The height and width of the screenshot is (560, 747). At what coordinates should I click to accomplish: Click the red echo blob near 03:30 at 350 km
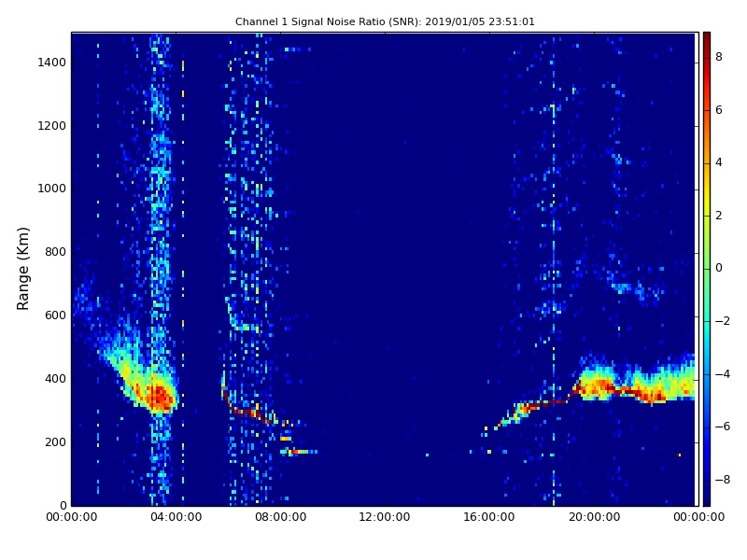pos(160,397)
